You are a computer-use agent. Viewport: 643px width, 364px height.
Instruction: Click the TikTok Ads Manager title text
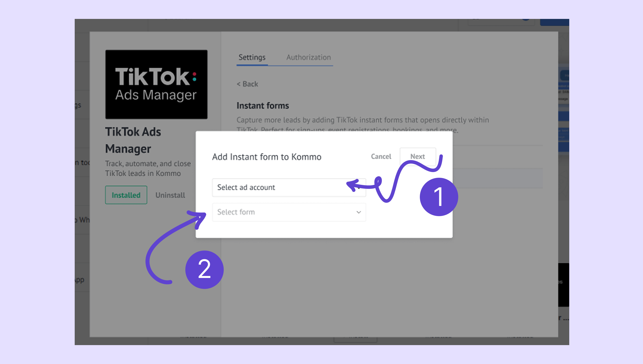tap(133, 140)
